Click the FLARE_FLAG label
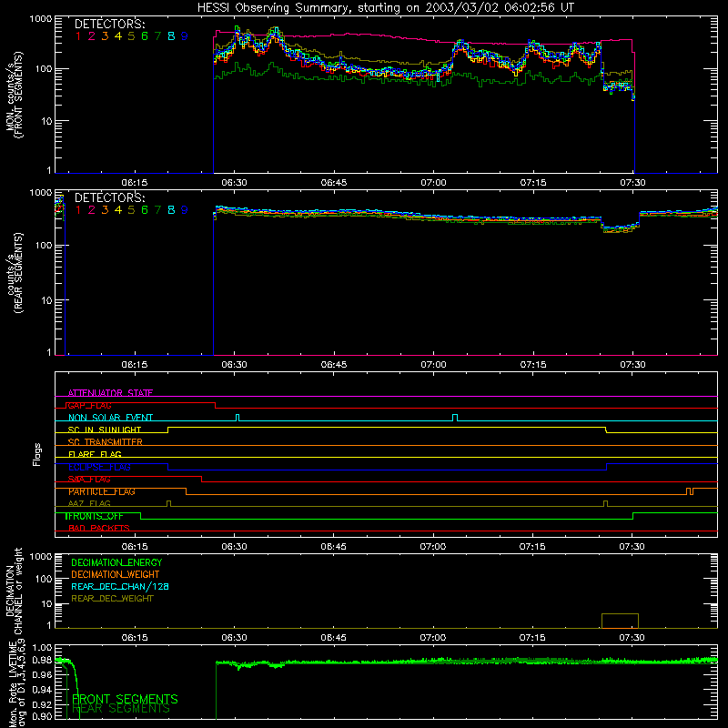728x728 pixels. [95, 454]
